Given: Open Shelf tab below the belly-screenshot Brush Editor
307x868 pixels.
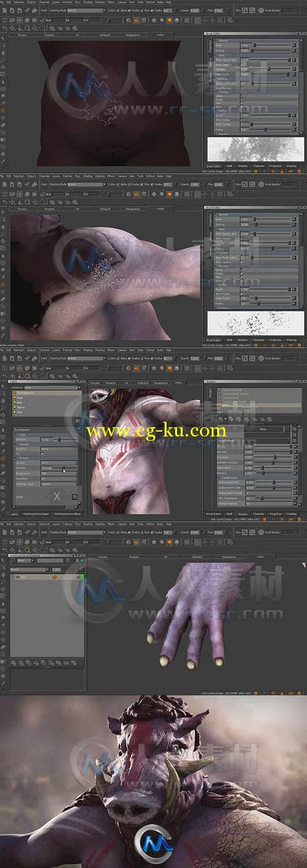Looking at the screenshot, I should 229,165.
